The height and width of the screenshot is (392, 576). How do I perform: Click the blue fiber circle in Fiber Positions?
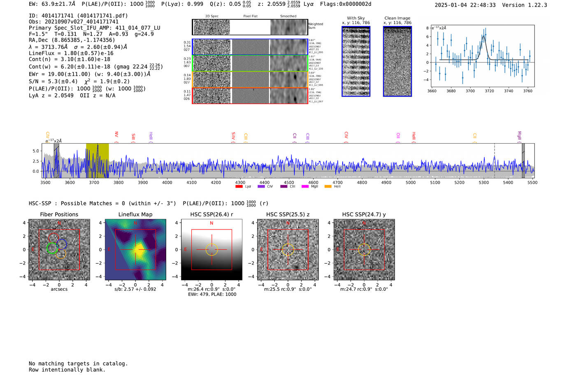click(62, 244)
